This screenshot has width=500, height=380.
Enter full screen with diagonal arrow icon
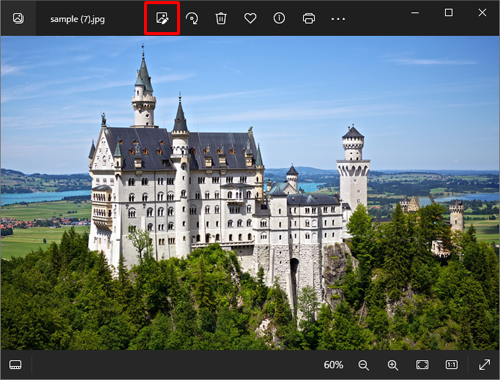(x=484, y=365)
